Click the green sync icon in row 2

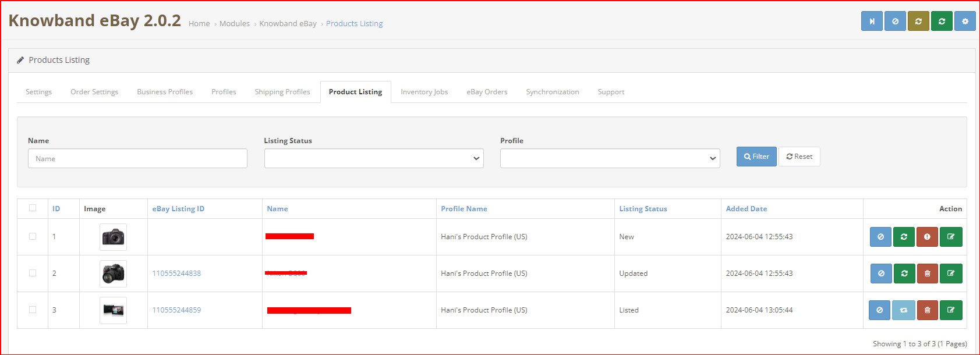click(904, 274)
